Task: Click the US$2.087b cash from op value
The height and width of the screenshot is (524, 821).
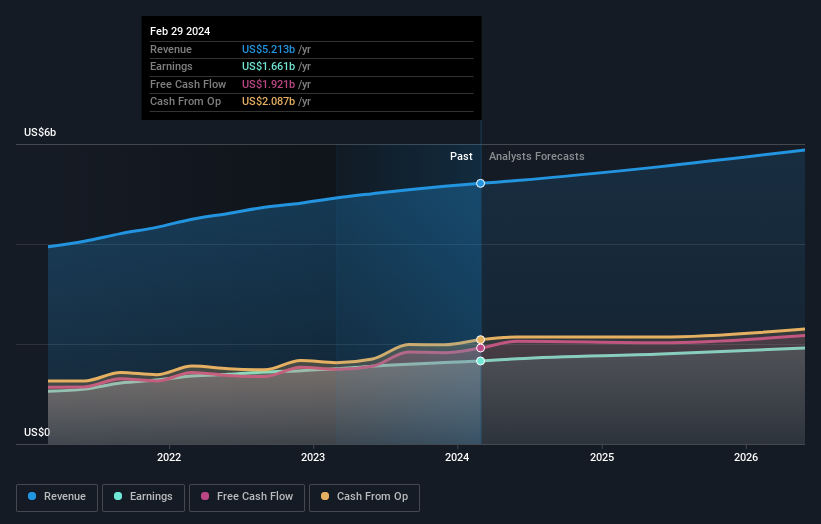Action: click(x=269, y=102)
